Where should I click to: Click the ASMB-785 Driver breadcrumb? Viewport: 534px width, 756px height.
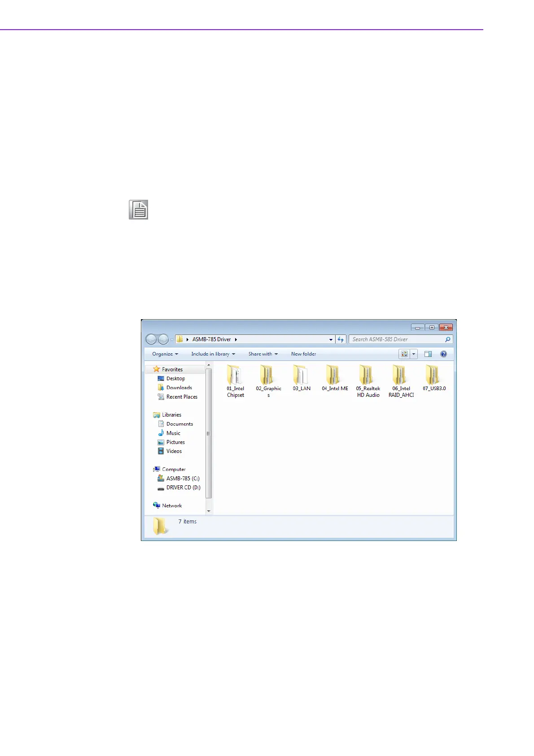211,339
